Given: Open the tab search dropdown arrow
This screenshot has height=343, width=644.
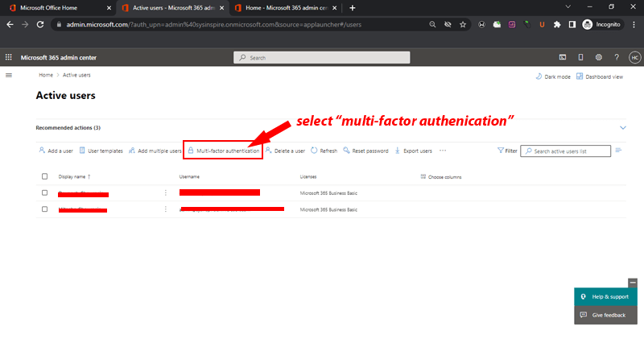Looking at the screenshot, I should click(x=568, y=7).
